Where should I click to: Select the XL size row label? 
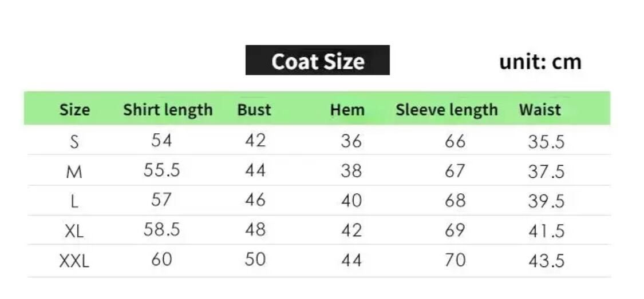(74, 231)
